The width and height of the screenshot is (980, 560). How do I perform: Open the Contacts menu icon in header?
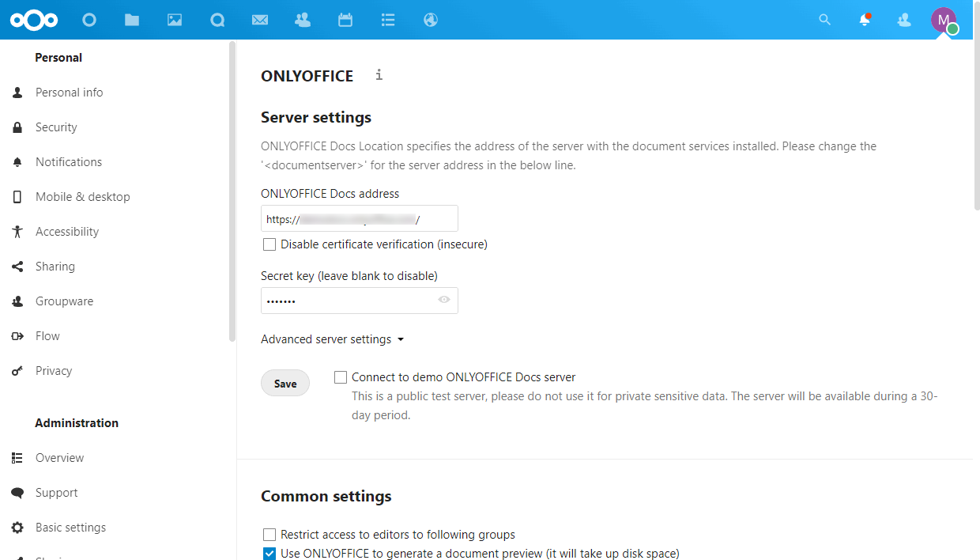[904, 20]
